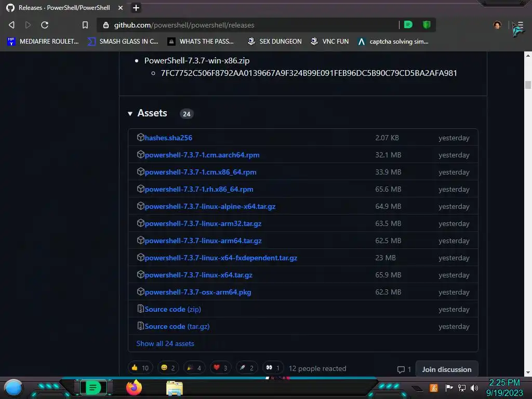Open File Explorer from the taskbar

click(x=175, y=388)
